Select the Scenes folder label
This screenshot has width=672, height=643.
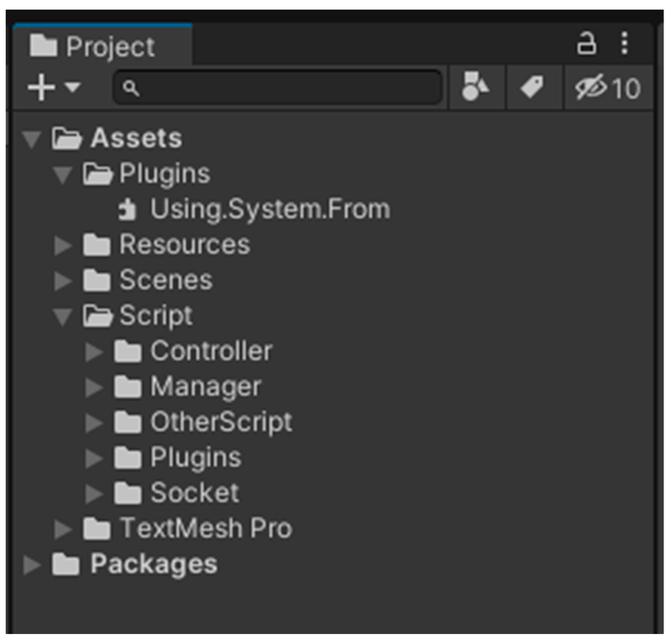[x=166, y=280]
